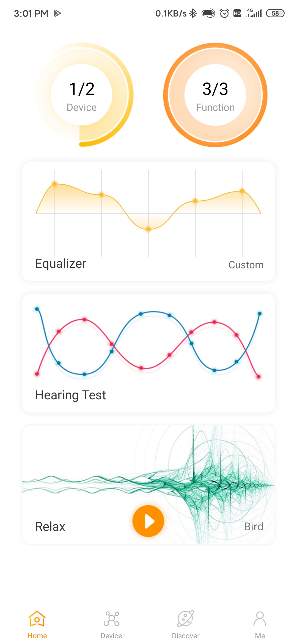Image resolution: width=297 pixels, height=644 pixels.
Task: Tap the alarm clock status icon
Action: click(x=224, y=13)
